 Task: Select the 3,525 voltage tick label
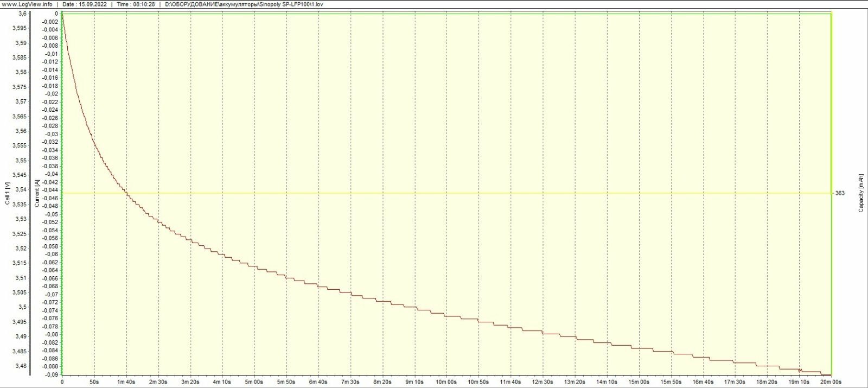[x=20, y=234]
